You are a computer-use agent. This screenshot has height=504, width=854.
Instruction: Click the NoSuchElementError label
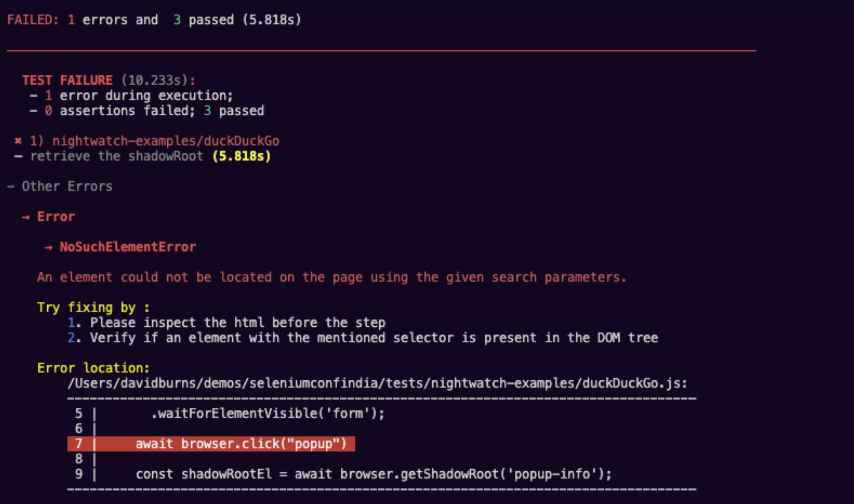tap(128, 247)
